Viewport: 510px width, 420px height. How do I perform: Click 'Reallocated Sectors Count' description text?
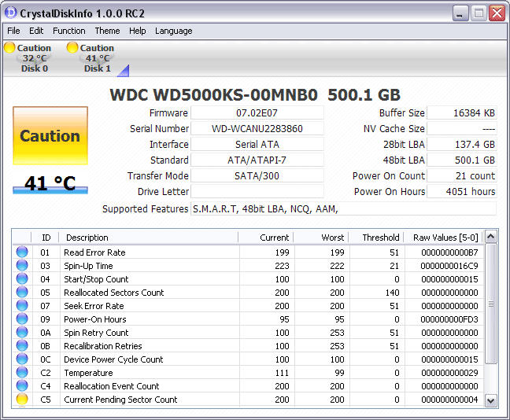[x=114, y=293]
